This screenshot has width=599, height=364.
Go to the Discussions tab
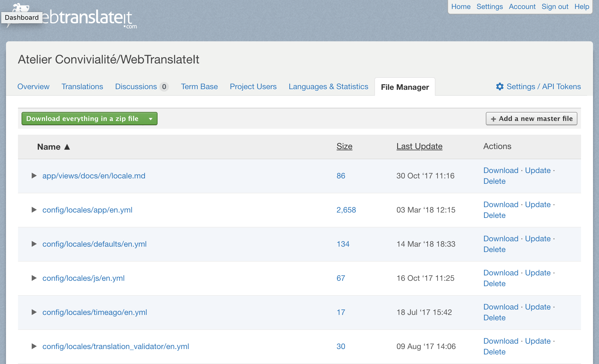[x=142, y=87]
